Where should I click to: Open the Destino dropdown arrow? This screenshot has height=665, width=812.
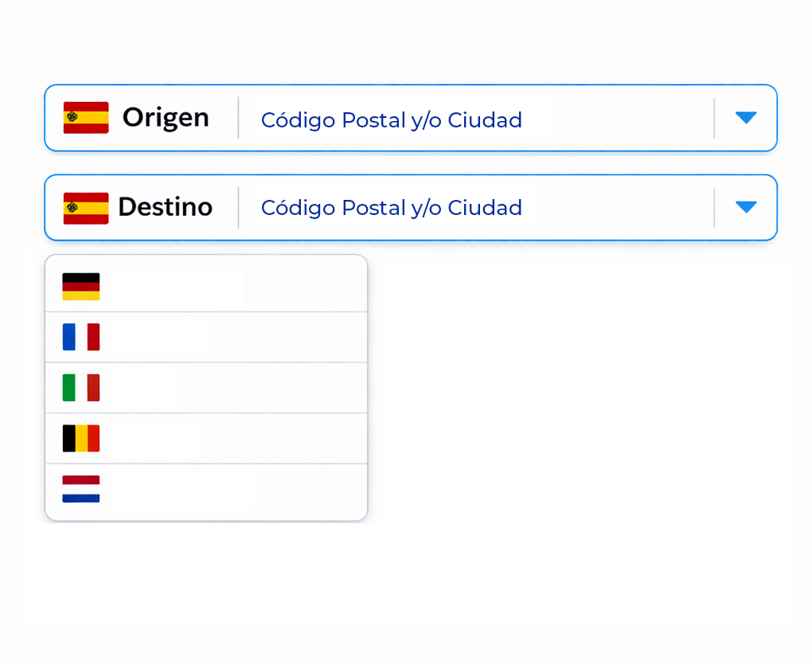click(x=746, y=207)
